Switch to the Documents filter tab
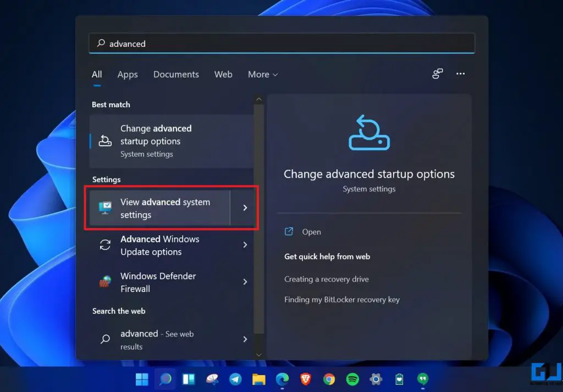The image size is (563, 392). coord(176,74)
